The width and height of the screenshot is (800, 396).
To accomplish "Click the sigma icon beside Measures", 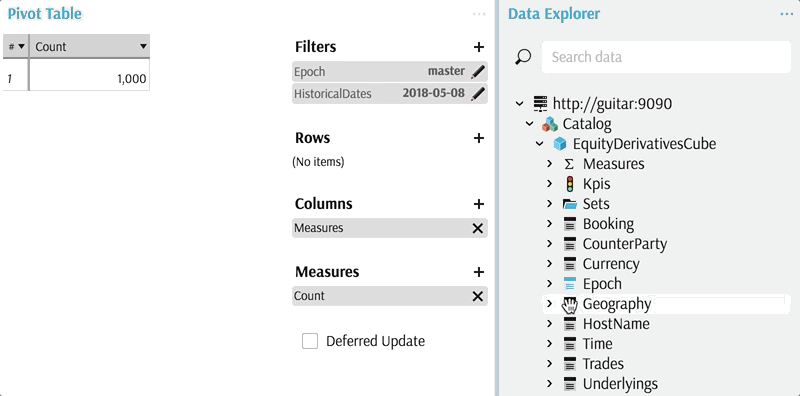I will (x=569, y=164).
